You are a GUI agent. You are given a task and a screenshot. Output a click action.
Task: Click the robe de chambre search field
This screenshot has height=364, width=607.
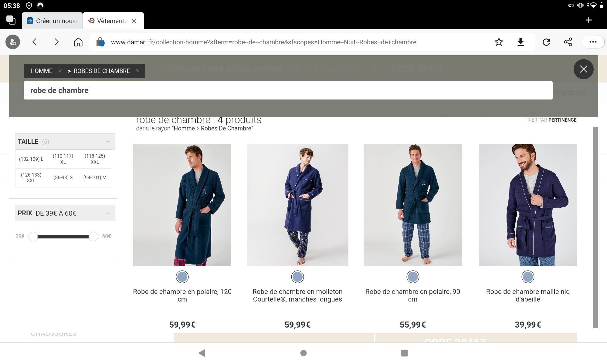288,90
